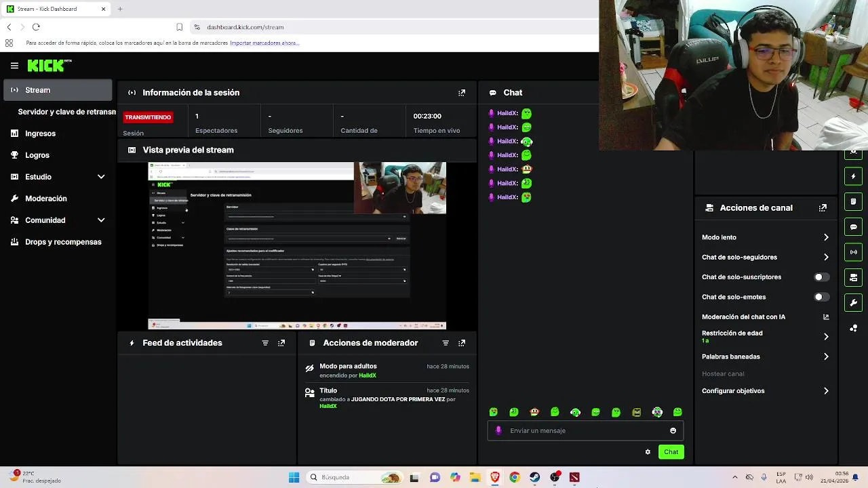The height and width of the screenshot is (488, 868).
Task: Open the Dota 2 taskbar icon
Action: (x=574, y=477)
